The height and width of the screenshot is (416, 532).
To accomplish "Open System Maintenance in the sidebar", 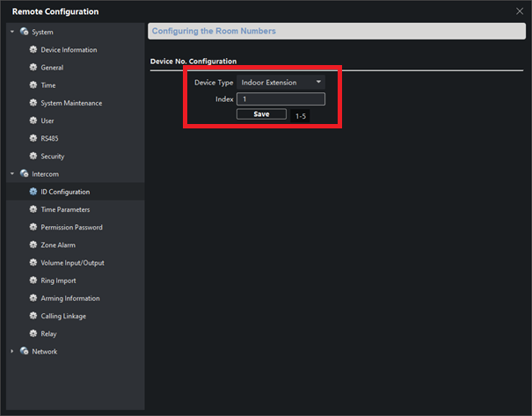I will pos(71,103).
